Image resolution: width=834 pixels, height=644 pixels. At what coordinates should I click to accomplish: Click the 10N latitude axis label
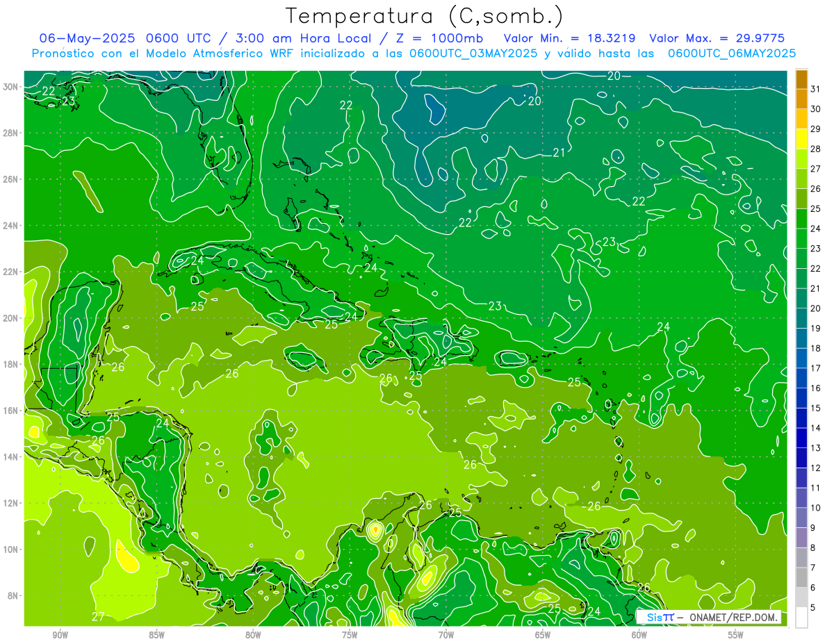pyautogui.click(x=10, y=549)
